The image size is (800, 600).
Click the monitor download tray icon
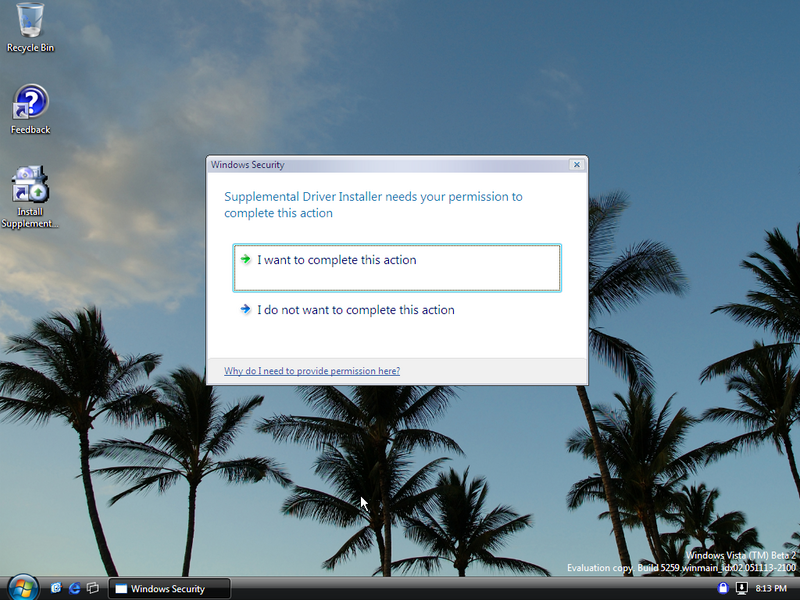(741, 588)
